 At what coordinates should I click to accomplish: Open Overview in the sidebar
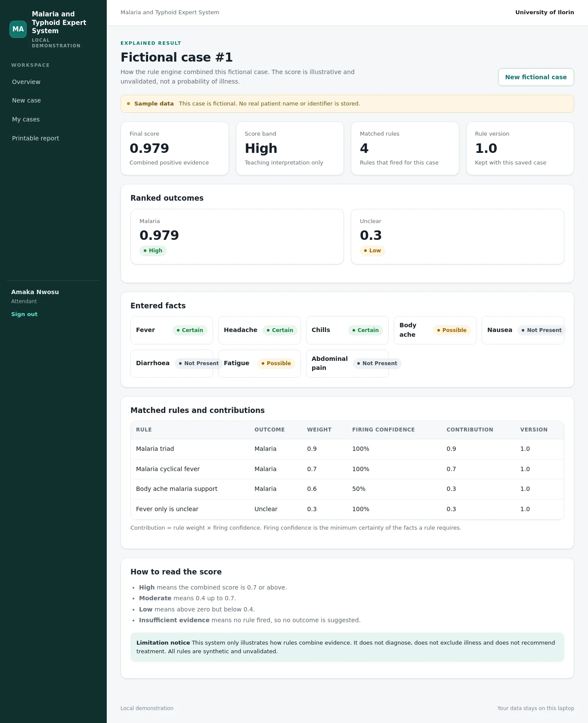[x=26, y=82]
